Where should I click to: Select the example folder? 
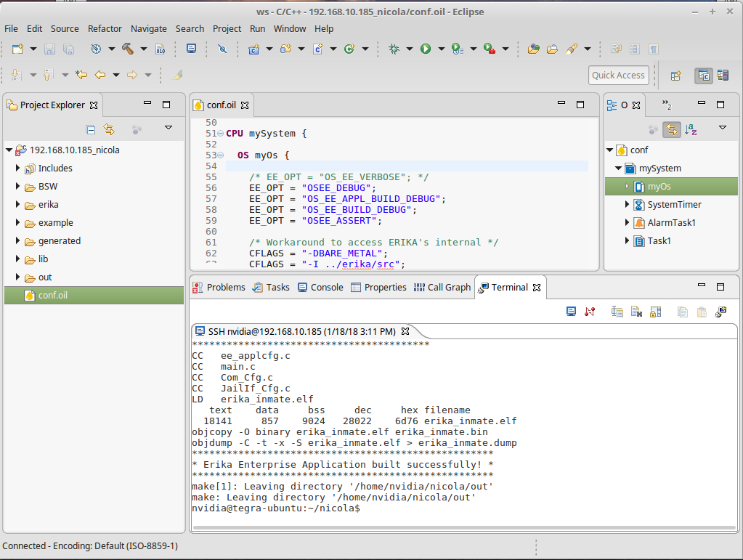click(55, 223)
